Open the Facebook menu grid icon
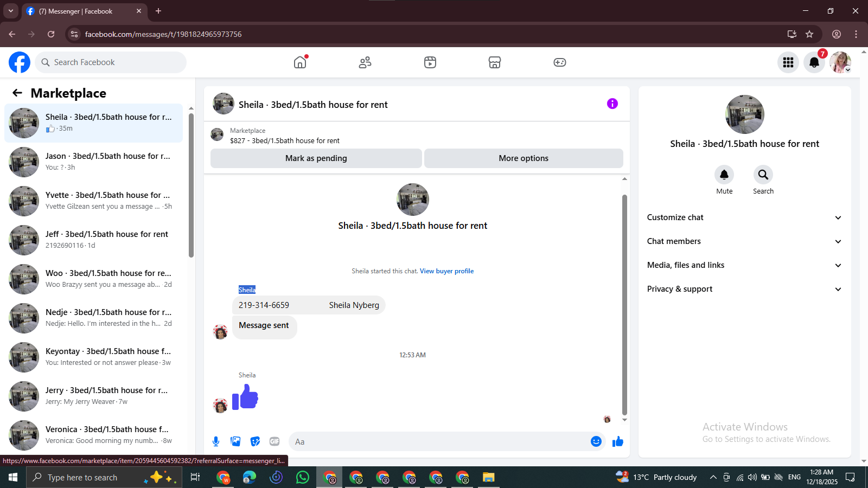Viewport: 868px width, 488px height. pos(788,62)
